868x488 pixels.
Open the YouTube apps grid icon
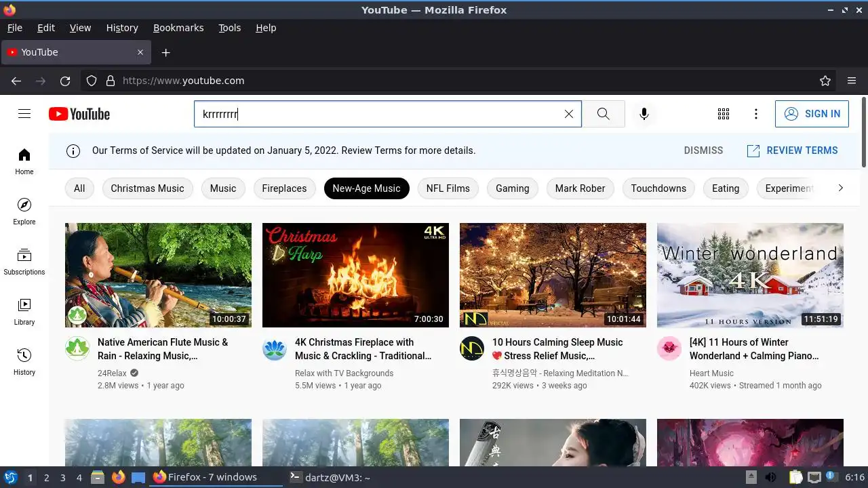click(x=724, y=114)
